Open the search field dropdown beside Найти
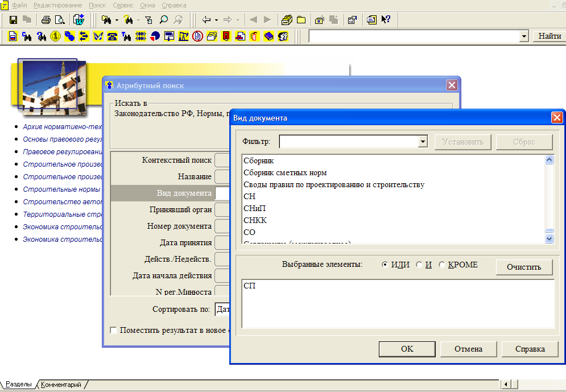The height and width of the screenshot is (392, 566). click(x=524, y=36)
